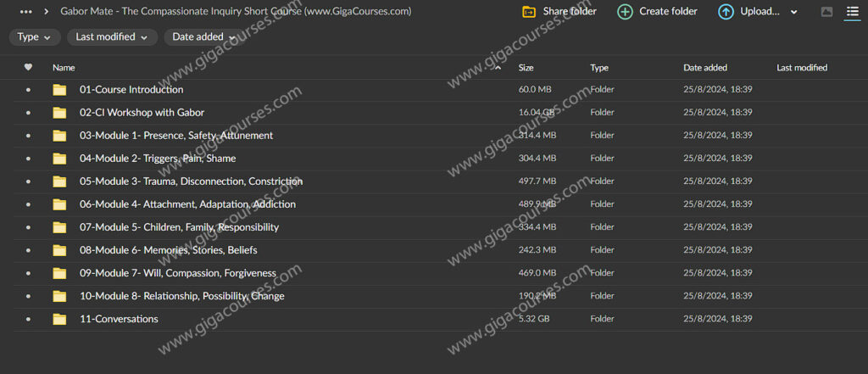This screenshot has height=374, width=868.
Task: Open 05-Module 3- Trauma, Disconnection, Constriction folder
Action: coord(191,181)
